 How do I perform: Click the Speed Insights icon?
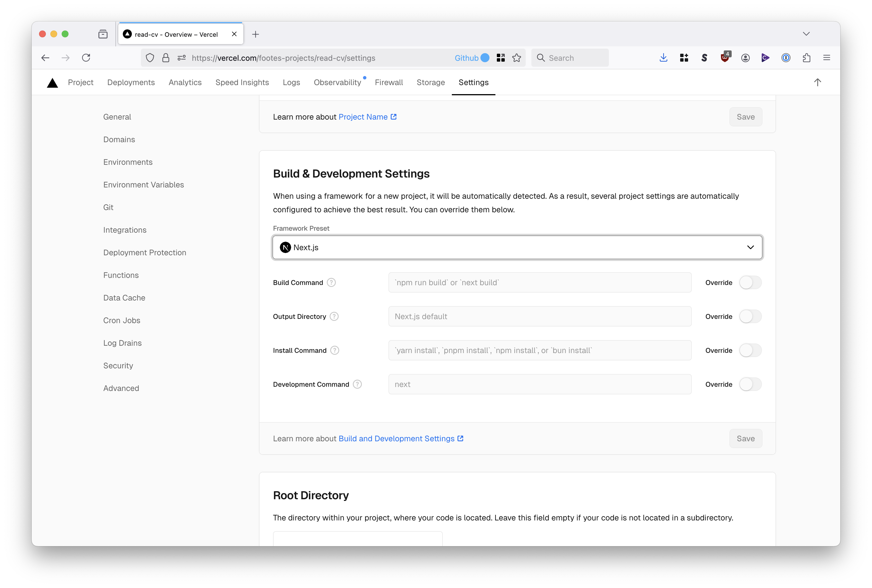(242, 82)
